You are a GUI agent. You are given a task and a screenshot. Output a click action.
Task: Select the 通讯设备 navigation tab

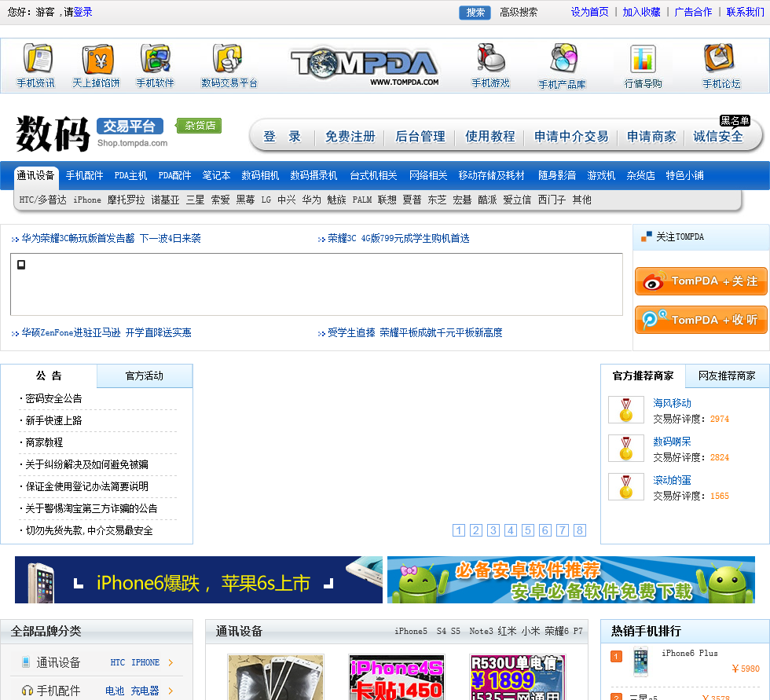pos(35,176)
